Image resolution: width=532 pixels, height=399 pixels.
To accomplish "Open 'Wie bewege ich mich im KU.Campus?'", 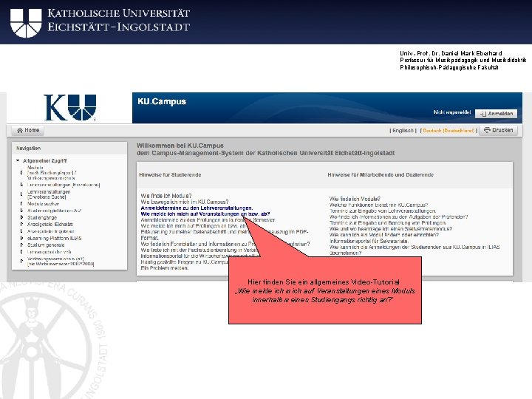I will pyautogui.click(x=185, y=202).
